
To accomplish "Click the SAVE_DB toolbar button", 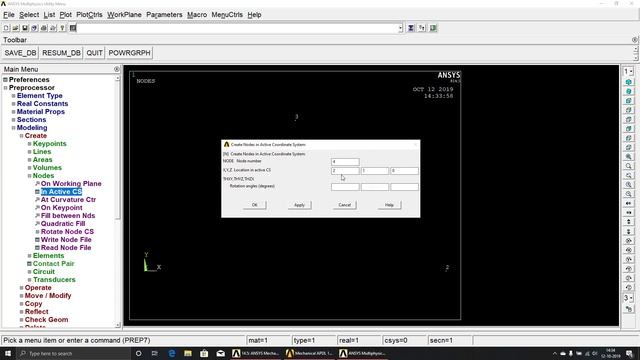I will coord(20,53).
